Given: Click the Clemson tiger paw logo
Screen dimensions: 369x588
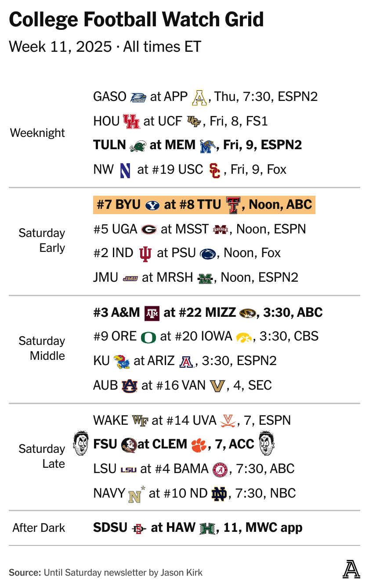Looking at the screenshot, I should [199, 445].
